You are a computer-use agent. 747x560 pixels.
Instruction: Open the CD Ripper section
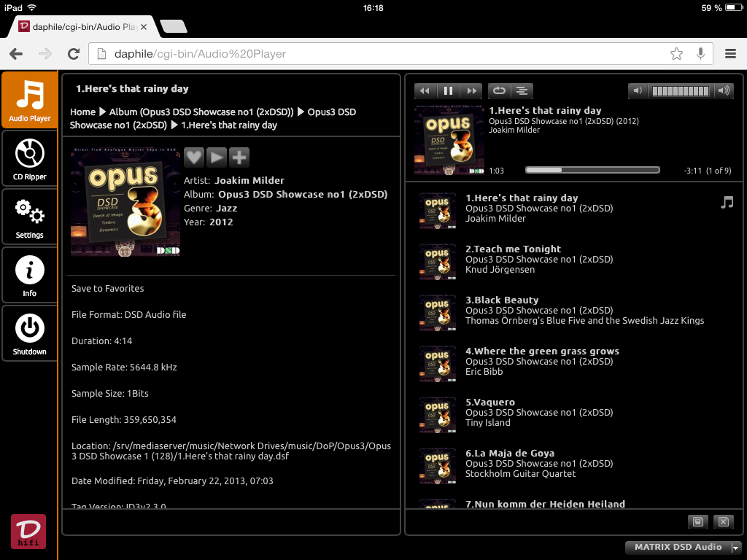29,158
